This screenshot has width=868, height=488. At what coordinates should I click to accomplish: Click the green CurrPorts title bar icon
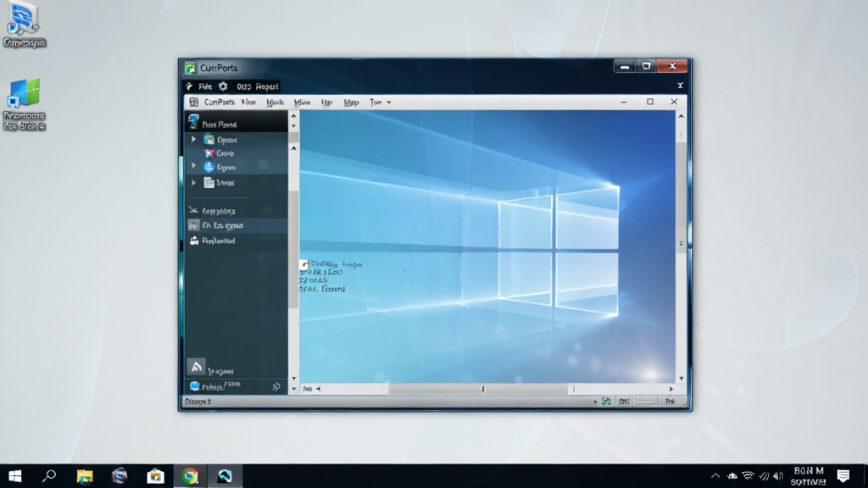191,68
